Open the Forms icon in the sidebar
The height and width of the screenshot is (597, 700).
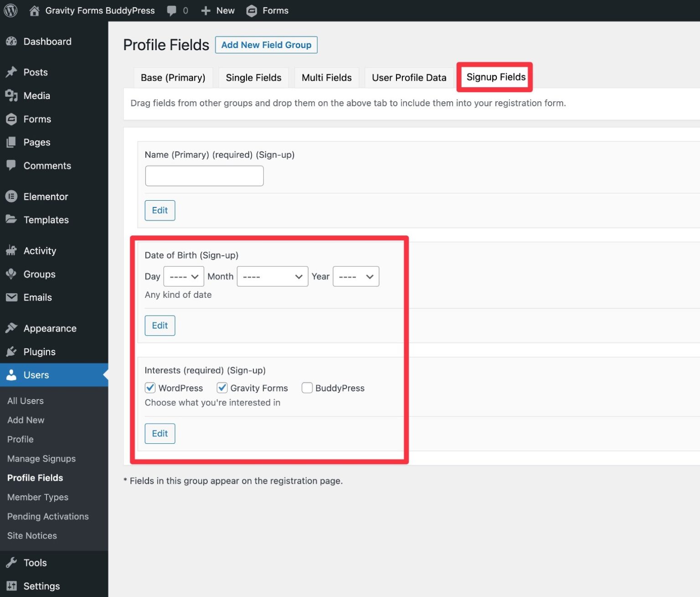(x=11, y=119)
